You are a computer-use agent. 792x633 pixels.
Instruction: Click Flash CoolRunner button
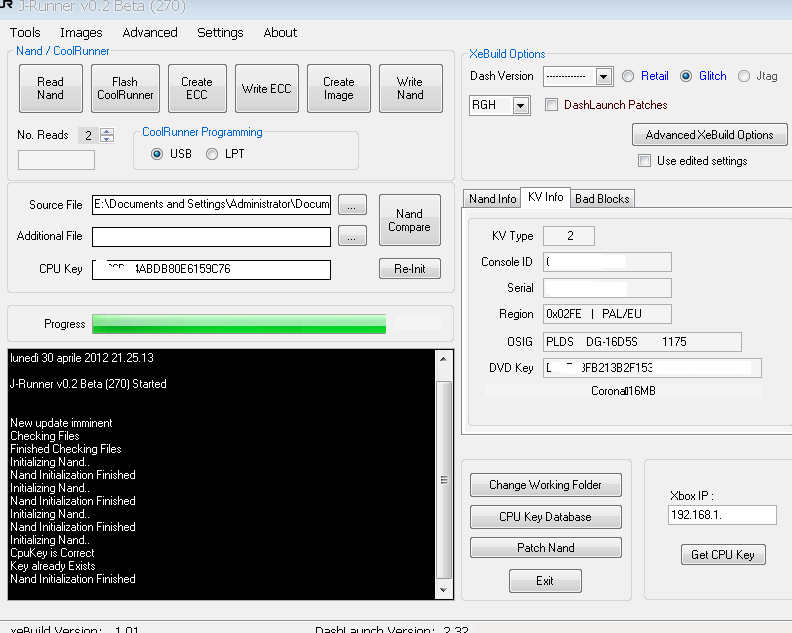point(125,88)
